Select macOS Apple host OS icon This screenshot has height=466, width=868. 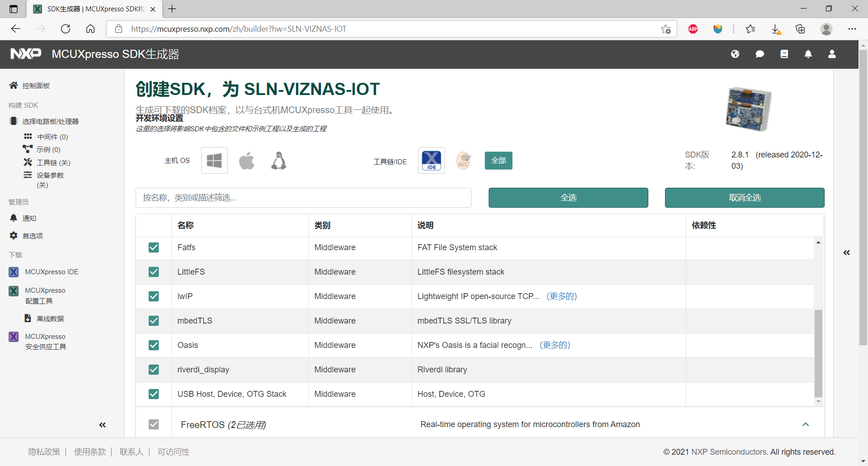[x=247, y=161]
